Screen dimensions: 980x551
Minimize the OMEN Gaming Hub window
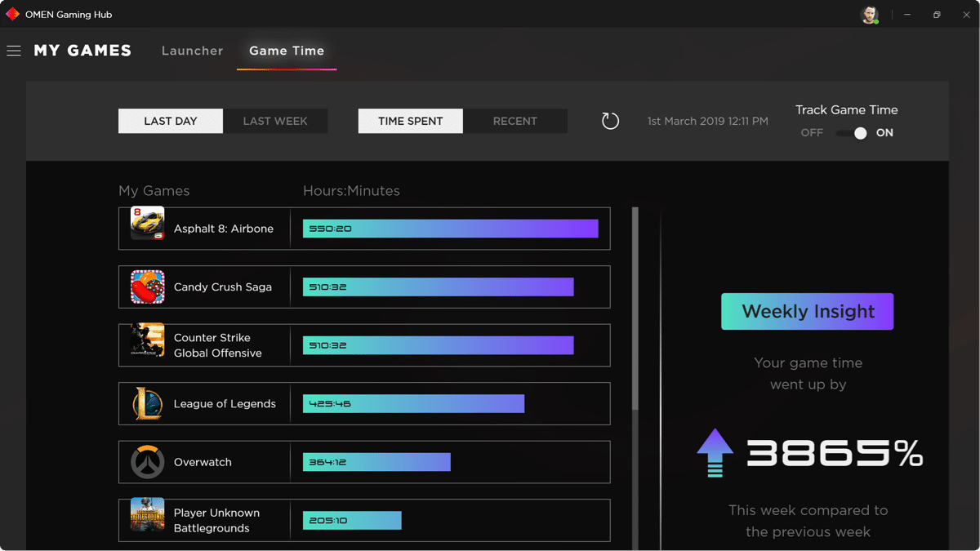(x=906, y=15)
